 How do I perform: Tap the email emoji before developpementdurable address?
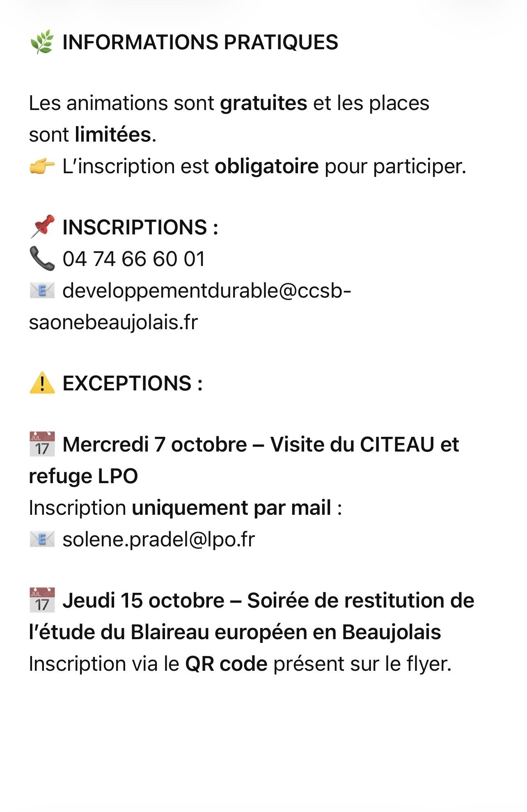[42, 291]
